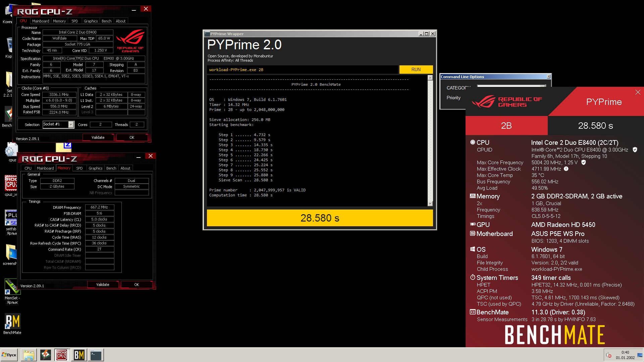644x362 pixels.
Task: Click the Start (Пуск) button
Action: click(x=9, y=355)
